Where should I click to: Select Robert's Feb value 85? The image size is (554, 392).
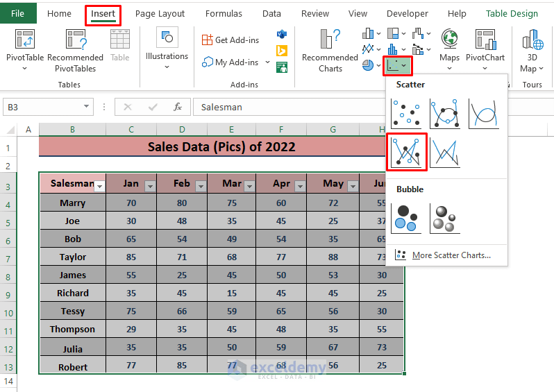tap(182, 365)
